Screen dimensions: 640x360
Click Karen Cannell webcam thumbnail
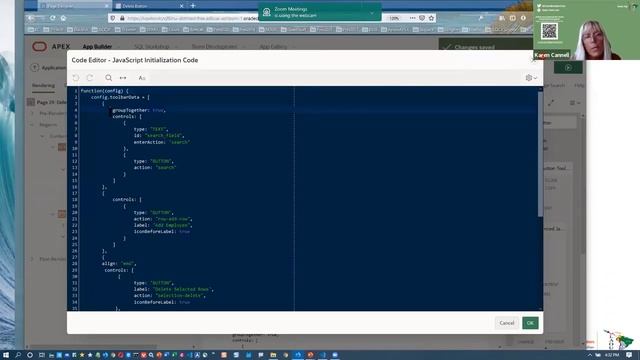click(586, 30)
